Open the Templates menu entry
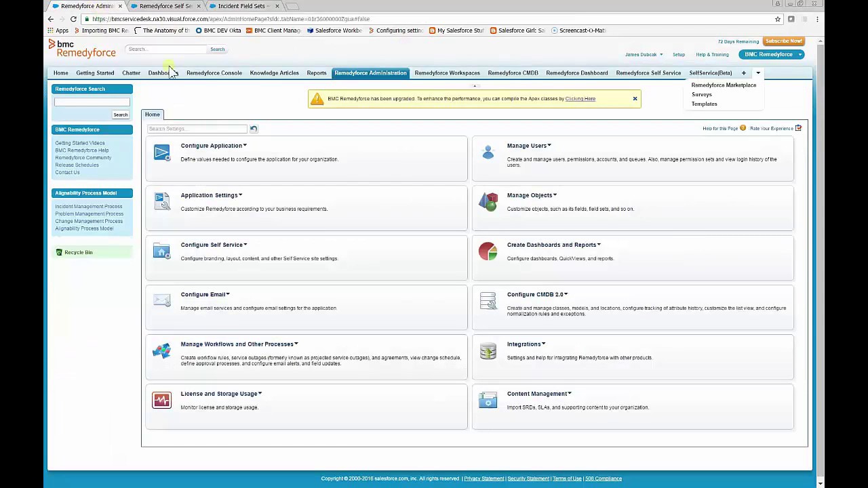868x488 pixels. (x=704, y=104)
